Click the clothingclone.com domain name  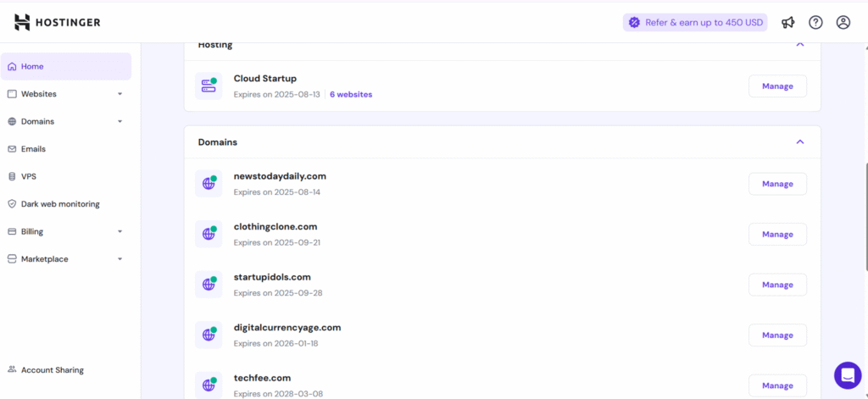[275, 226]
